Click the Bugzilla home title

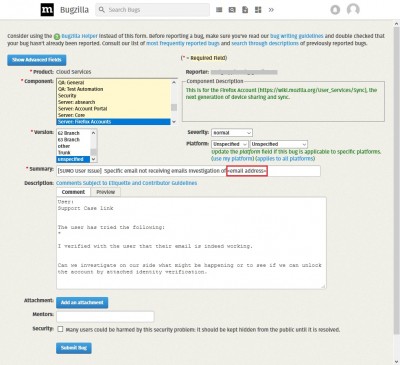74,10
